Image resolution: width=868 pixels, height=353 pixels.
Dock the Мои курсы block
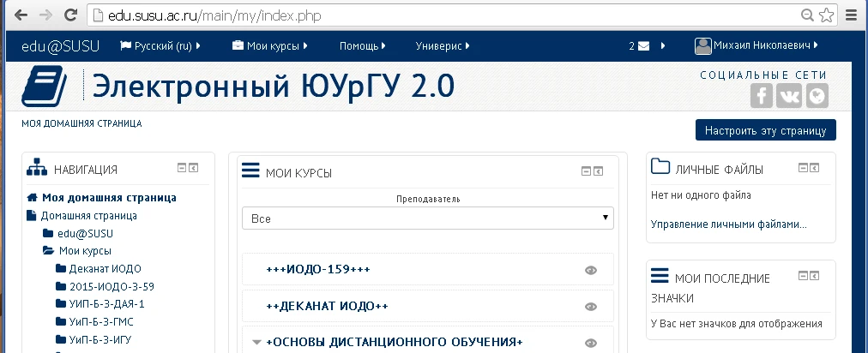pos(598,171)
